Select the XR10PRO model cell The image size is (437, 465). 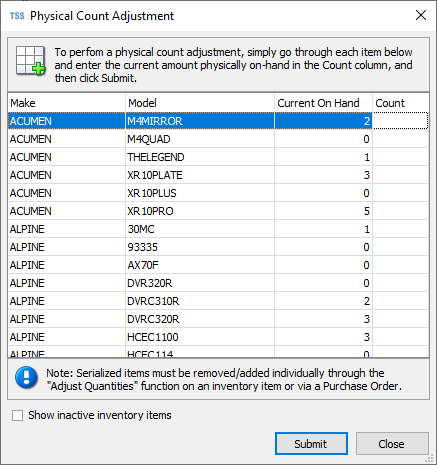pyautogui.click(x=200, y=211)
